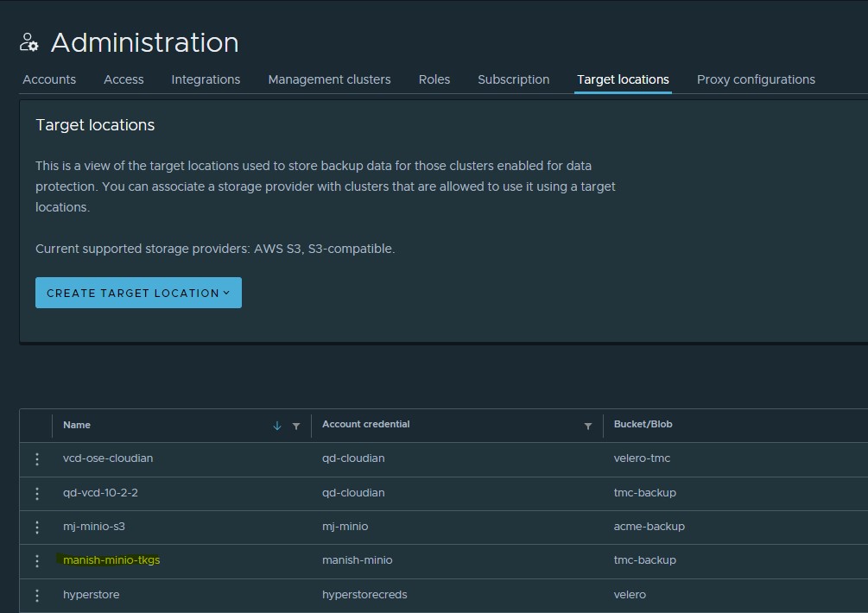The width and height of the screenshot is (868, 613).
Task: Open the Proxy configurations tab
Action: (x=756, y=79)
